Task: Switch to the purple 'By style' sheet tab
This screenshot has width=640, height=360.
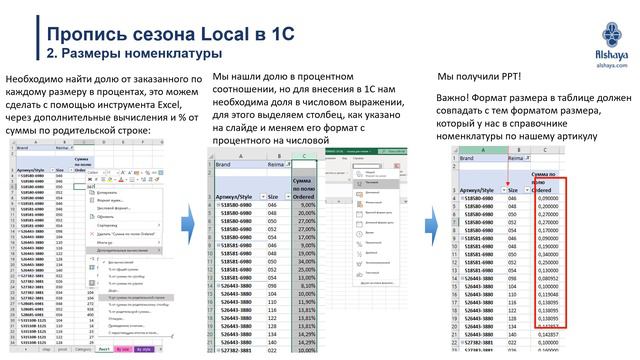Action: [x=144, y=349]
